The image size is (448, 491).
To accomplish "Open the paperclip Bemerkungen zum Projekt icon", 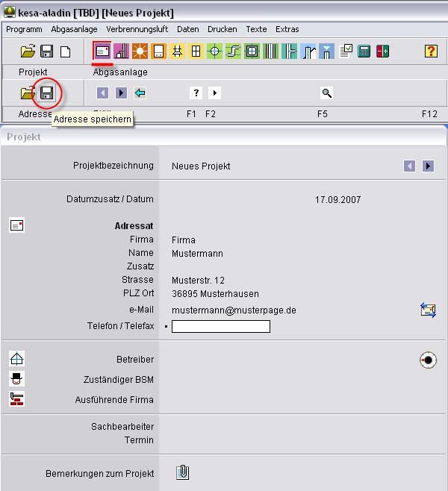I will (183, 472).
